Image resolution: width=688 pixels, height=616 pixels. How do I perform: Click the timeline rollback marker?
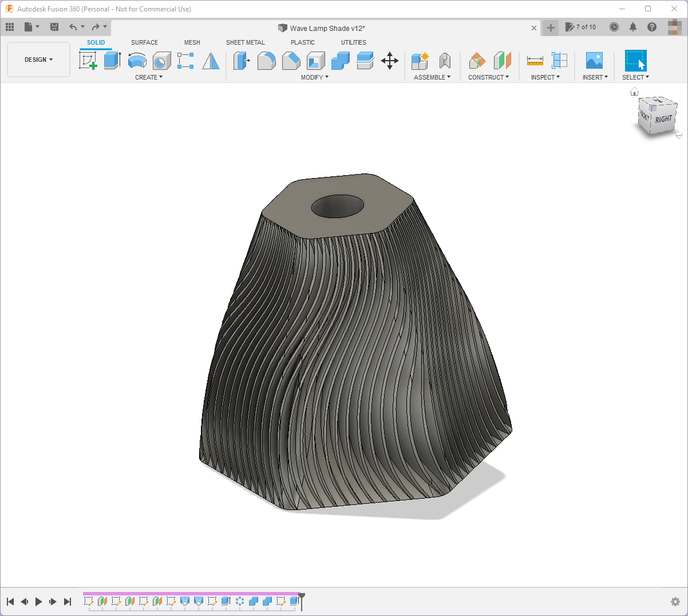pos(302,601)
